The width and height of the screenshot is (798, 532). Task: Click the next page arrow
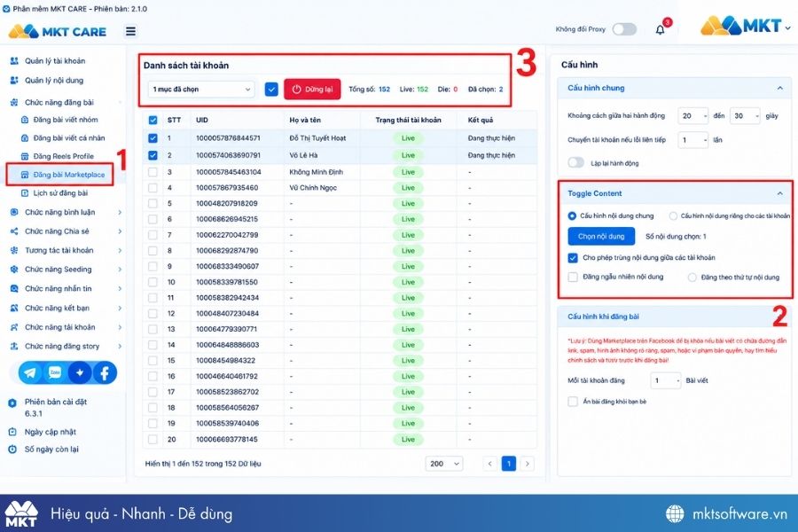(x=528, y=464)
